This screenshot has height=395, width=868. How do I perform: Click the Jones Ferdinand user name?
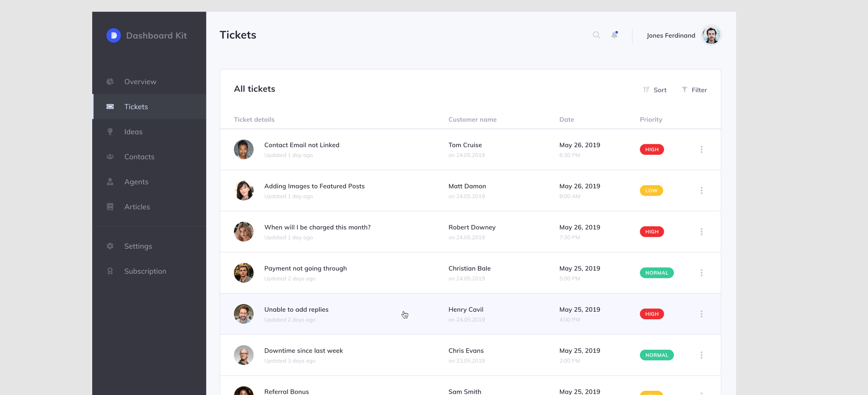coord(671,36)
